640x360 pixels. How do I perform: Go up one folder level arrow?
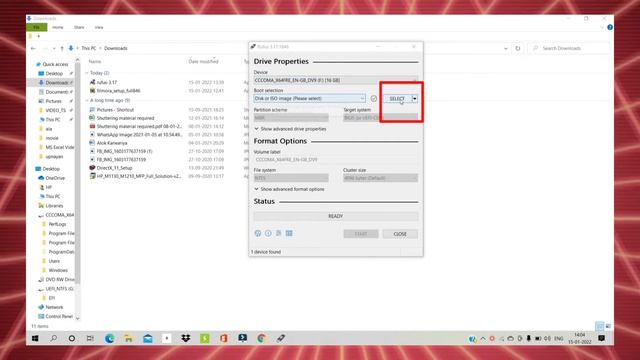[x=62, y=48]
